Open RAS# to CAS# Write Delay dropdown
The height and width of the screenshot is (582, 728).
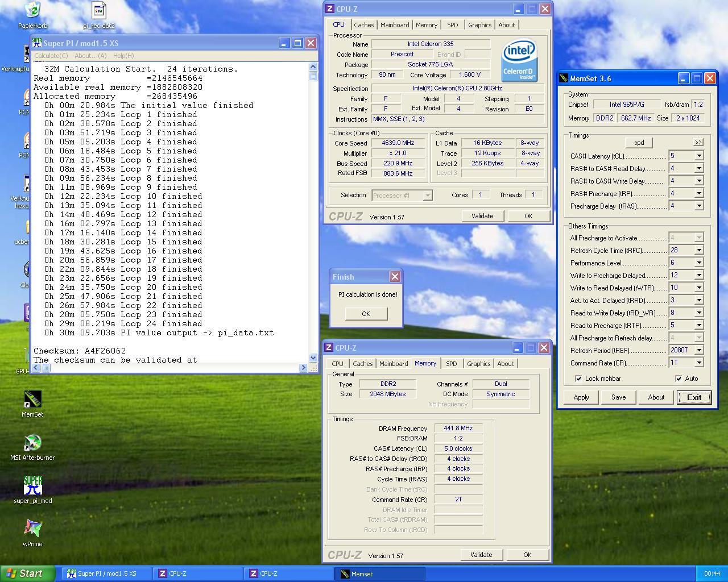tap(699, 181)
